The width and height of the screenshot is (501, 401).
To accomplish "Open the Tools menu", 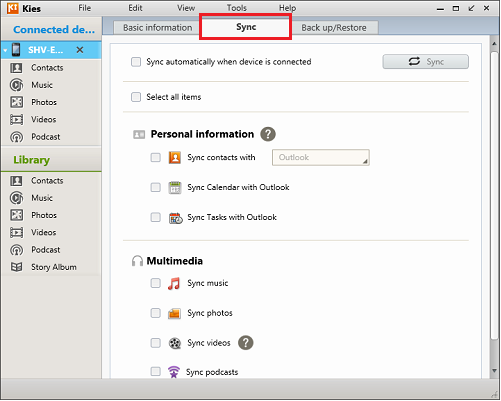I will tap(237, 8).
